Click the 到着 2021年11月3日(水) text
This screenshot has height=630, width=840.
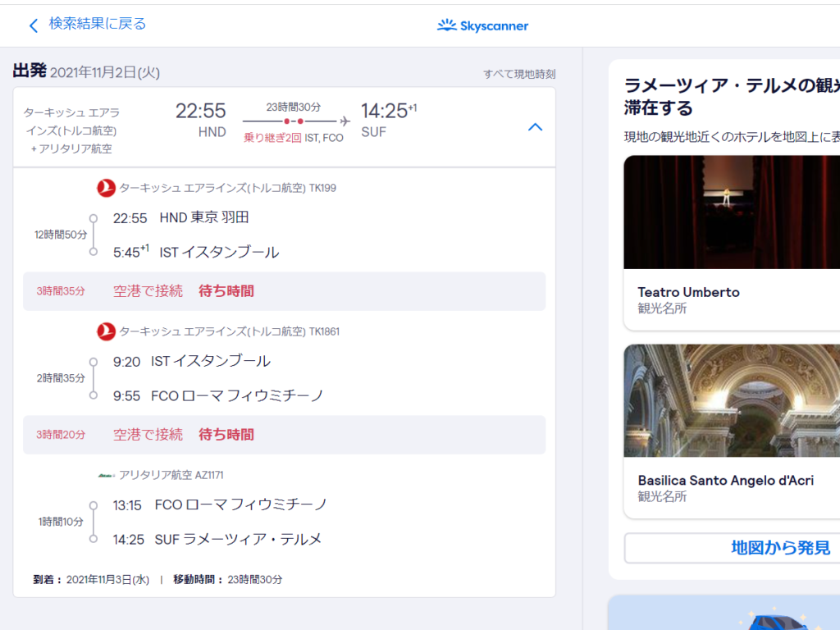pyautogui.click(x=91, y=580)
